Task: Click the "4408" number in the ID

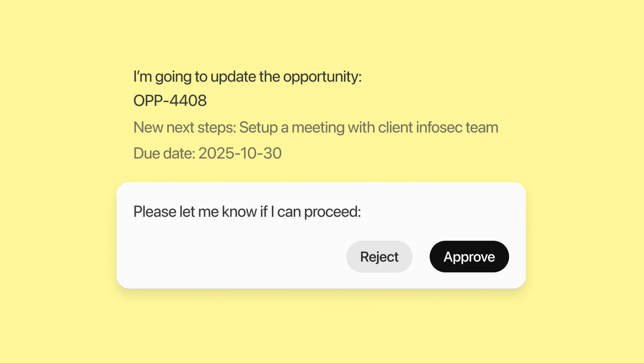Action: [188, 100]
